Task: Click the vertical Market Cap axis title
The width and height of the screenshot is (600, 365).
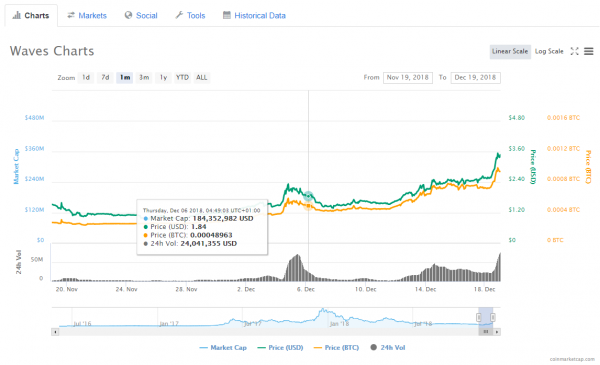Action: click(16, 166)
